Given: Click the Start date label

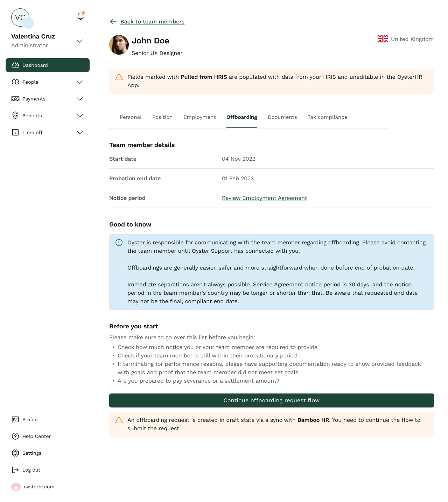Looking at the screenshot, I should pyautogui.click(x=123, y=159).
